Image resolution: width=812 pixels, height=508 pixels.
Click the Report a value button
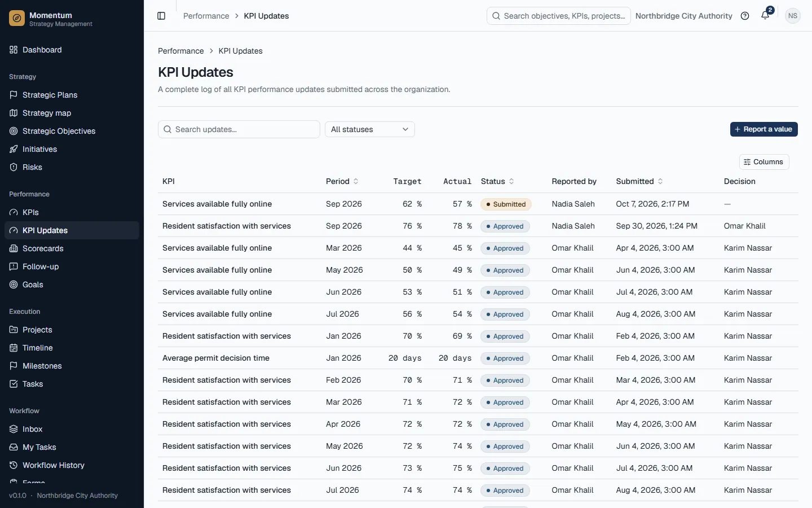coord(764,129)
